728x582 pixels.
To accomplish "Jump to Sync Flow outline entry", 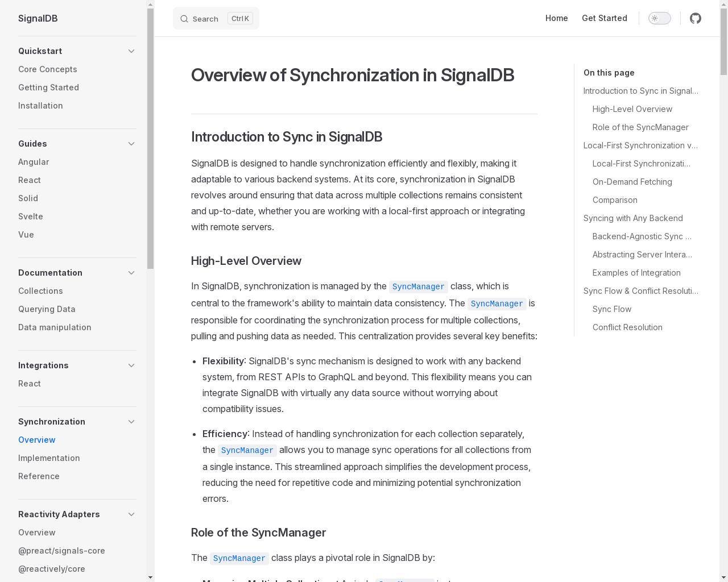I will pyautogui.click(x=612, y=309).
